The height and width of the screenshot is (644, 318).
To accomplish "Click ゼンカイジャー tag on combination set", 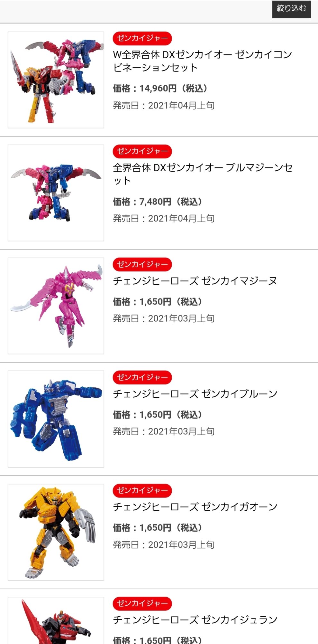I will click(x=142, y=38).
